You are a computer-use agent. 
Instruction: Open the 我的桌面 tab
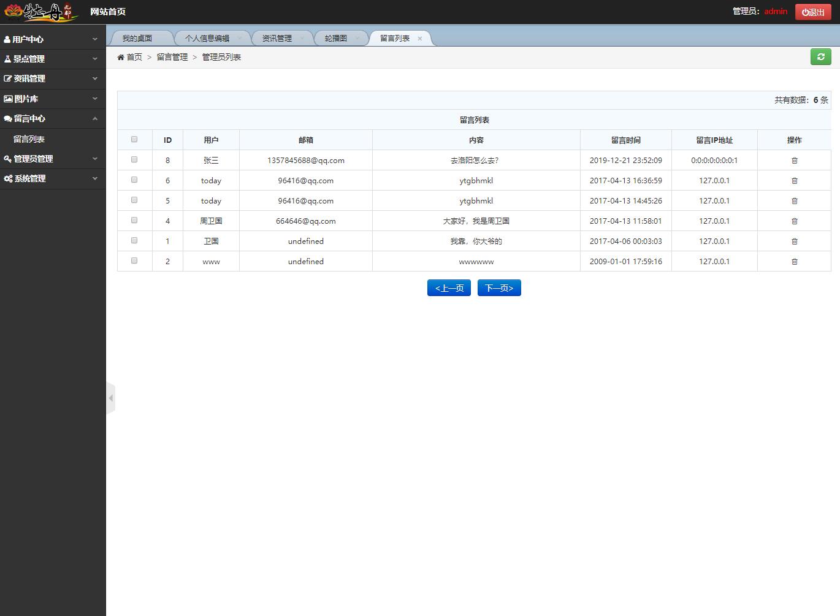[137, 39]
